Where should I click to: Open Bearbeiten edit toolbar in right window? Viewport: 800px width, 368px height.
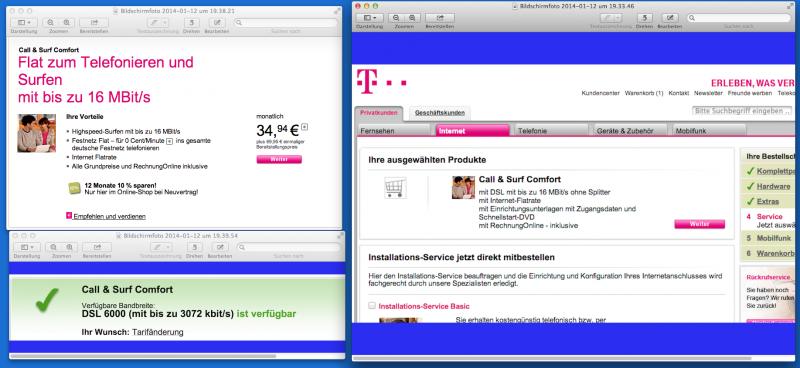click(669, 18)
